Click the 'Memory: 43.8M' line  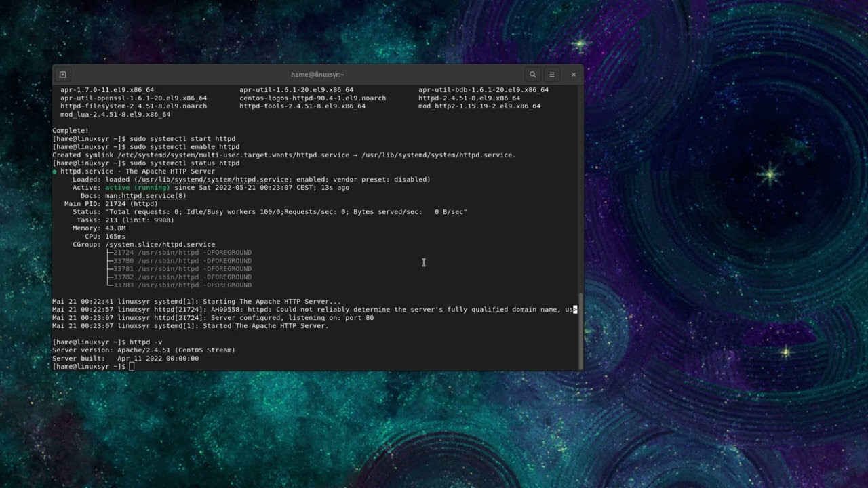[99, 228]
